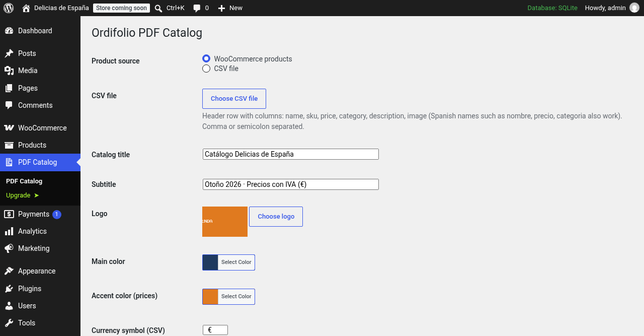Click the Appearance paintbrush icon
Viewport: 644px width, 336px height.
(x=9, y=271)
